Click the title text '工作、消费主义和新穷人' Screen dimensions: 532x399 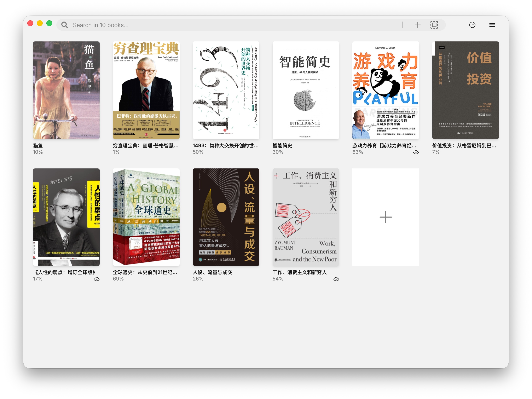[x=299, y=272]
